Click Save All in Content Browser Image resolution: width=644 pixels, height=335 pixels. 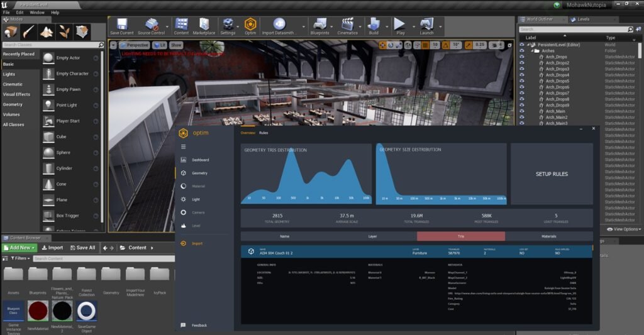pyautogui.click(x=82, y=248)
